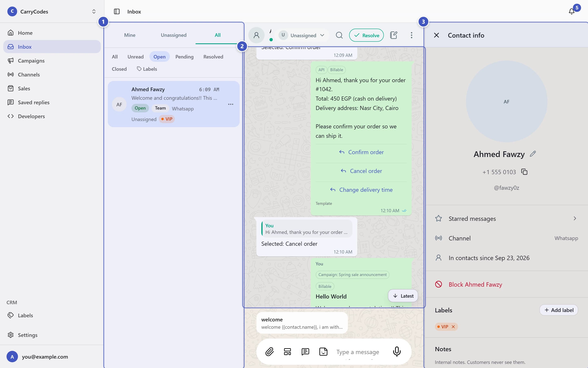Open Settings in sidebar
Image resolution: width=588 pixels, height=368 pixels.
(x=52, y=335)
